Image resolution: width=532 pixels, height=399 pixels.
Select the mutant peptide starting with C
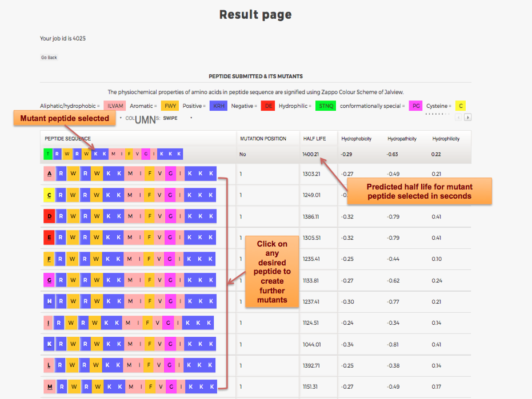(x=130, y=195)
